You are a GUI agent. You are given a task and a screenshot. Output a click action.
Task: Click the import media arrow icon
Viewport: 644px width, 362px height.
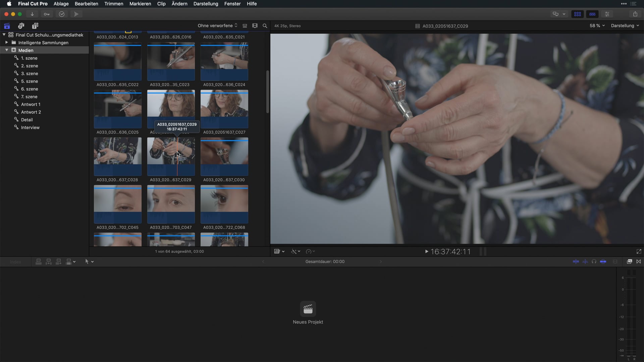[x=32, y=14]
